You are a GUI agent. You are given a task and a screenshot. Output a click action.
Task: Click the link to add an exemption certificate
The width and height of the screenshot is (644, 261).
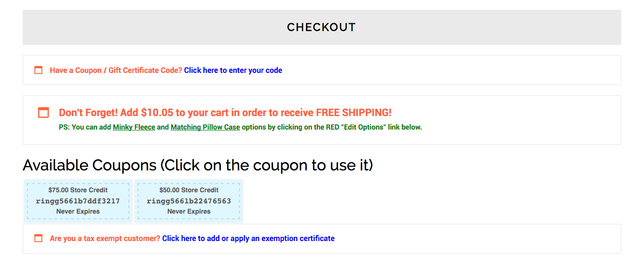[x=248, y=238]
